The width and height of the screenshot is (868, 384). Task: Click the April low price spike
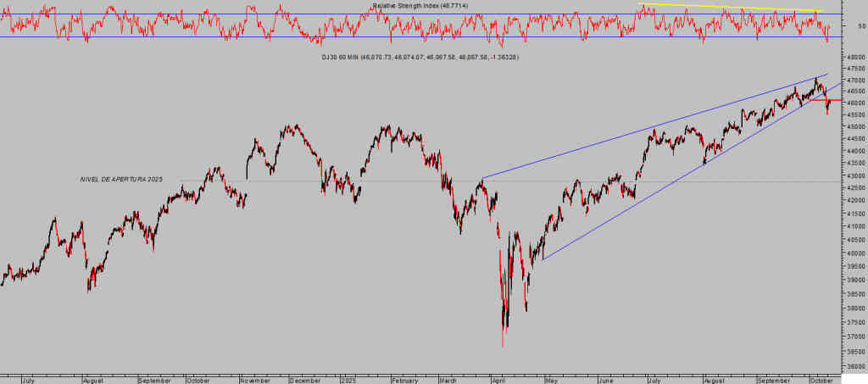coord(503,342)
